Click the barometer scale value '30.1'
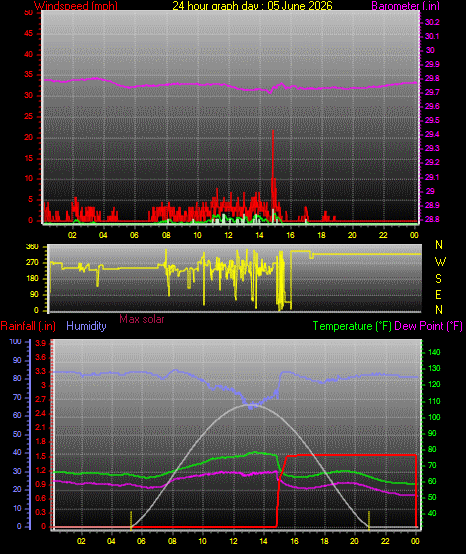The height and width of the screenshot is (554, 466). tap(432, 36)
